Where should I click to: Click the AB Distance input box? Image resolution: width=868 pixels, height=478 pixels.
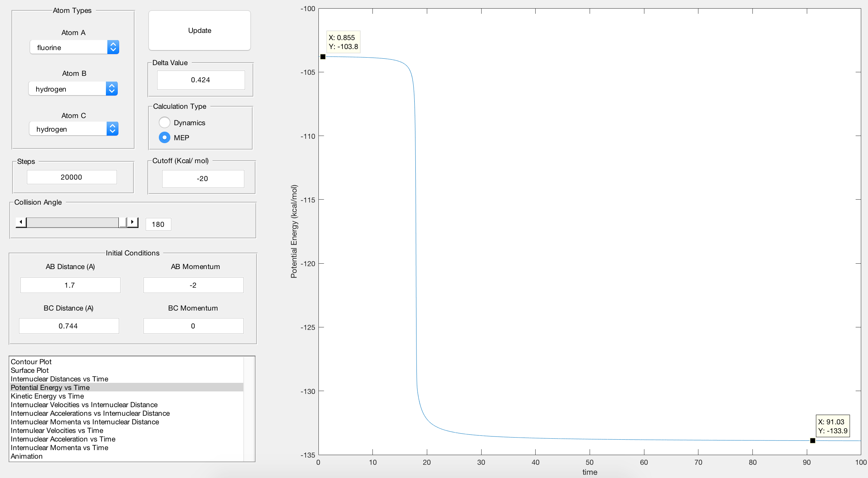(x=70, y=285)
